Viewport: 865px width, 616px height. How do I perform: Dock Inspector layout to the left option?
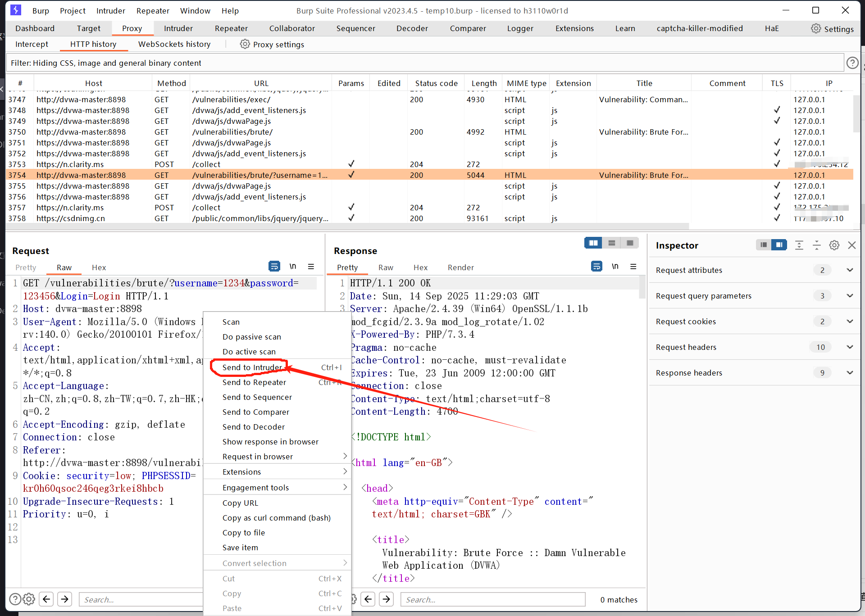763,245
